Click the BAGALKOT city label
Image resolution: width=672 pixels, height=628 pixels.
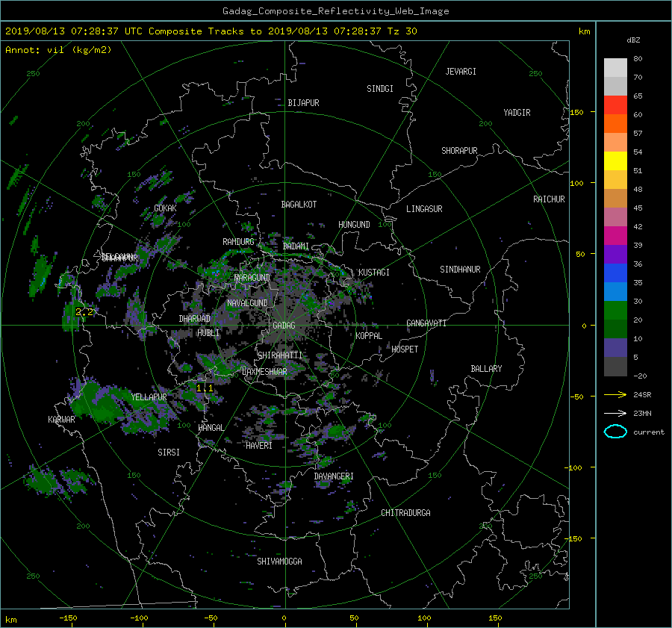pos(299,205)
